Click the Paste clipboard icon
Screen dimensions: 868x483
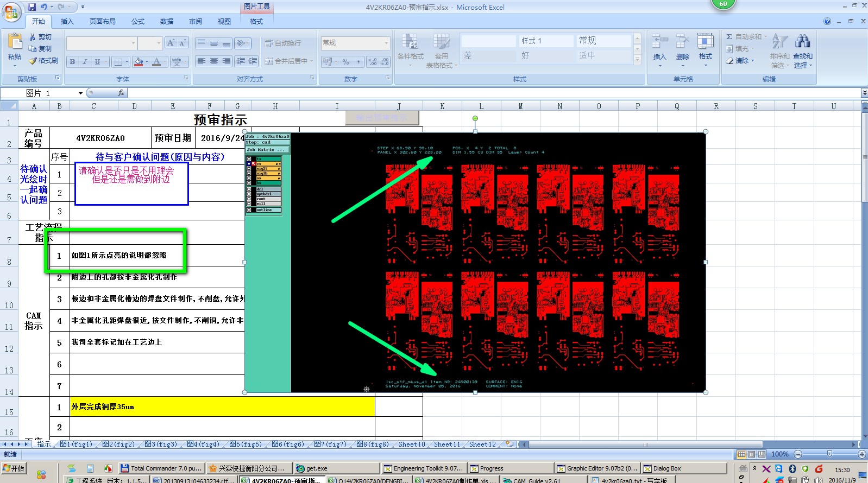tap(15, 42)
